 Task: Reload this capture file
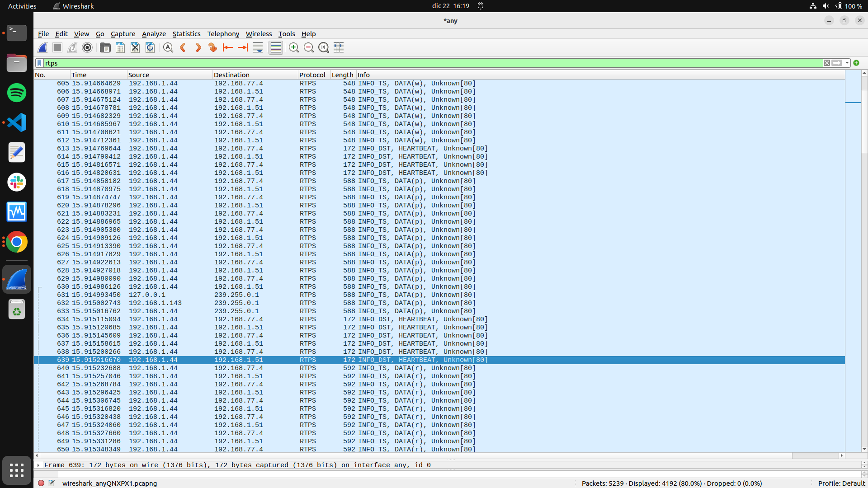(150, 47)
